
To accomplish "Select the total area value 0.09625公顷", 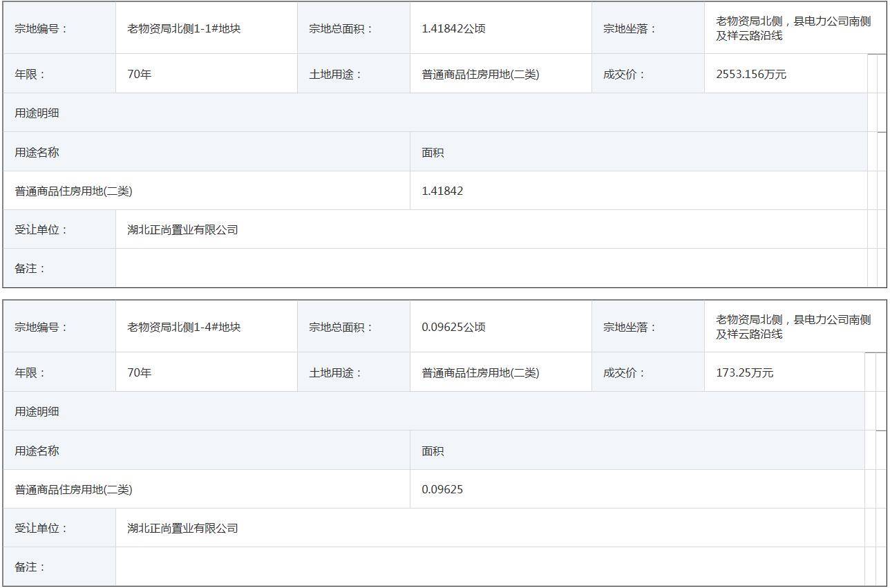I will click(453, 328).
